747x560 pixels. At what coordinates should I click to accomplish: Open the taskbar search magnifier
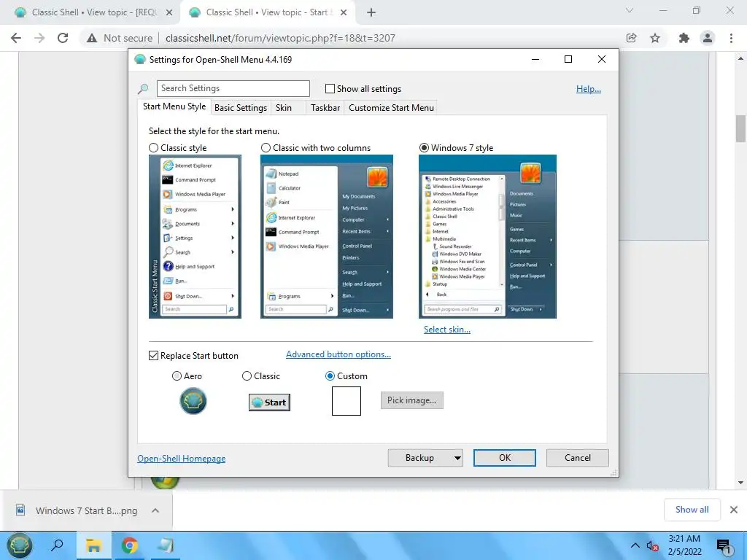pos(57,545)
